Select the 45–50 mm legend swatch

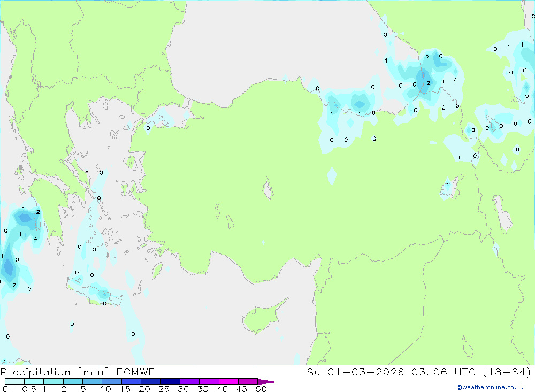pyautogui.click(x=248, y=381)
